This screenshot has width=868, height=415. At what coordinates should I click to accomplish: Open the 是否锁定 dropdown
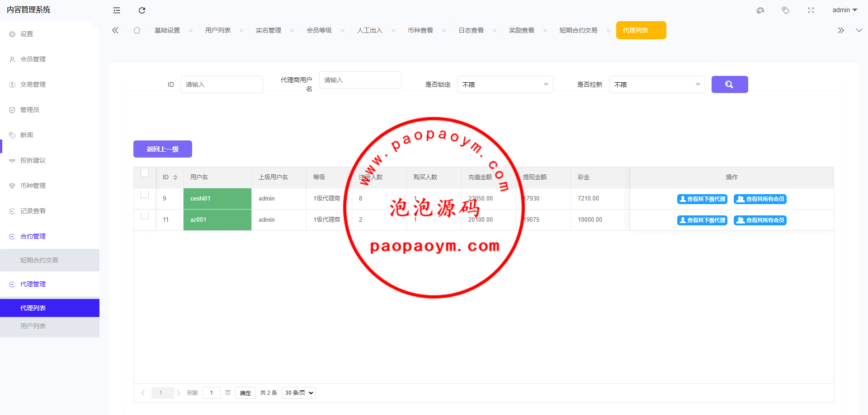point(505,84)
